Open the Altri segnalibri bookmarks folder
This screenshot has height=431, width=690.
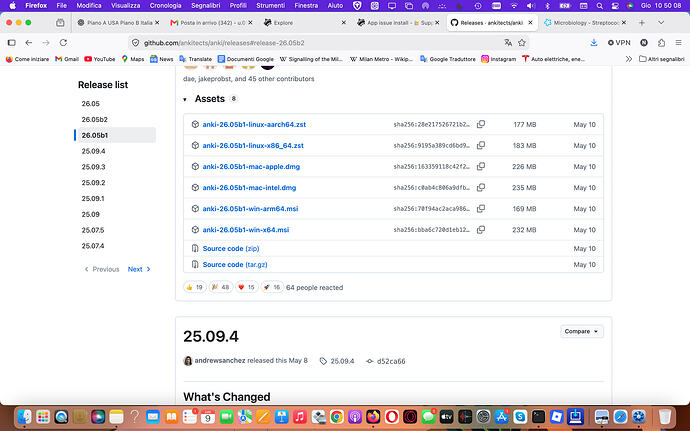[x=661, y=59]
